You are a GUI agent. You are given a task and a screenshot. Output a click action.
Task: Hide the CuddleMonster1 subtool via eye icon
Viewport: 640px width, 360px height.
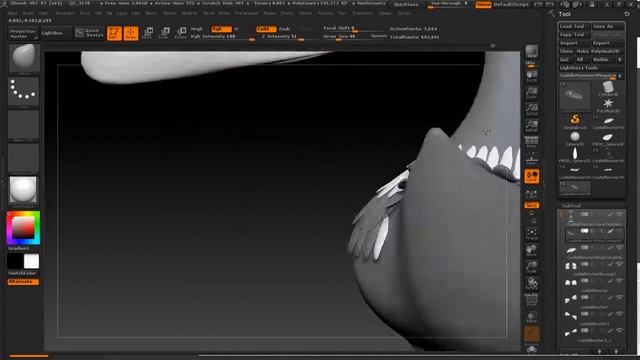tap(620, 298)
